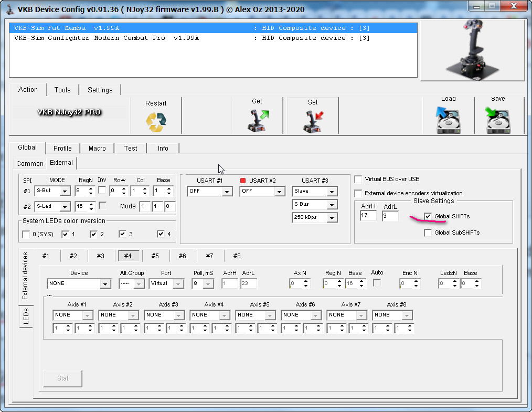532x412 pixels.
Task: Enable the Global SubSHIFTs checkbox
Action: 428,233
